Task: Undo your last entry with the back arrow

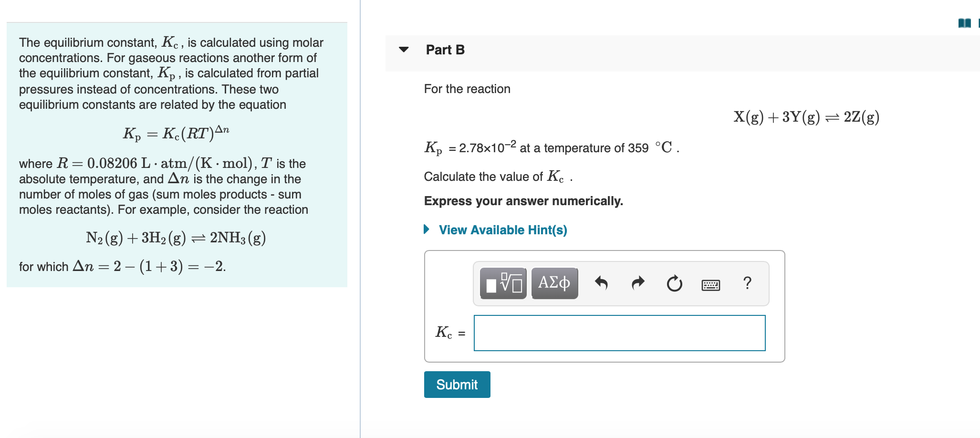Action: click(602, 282)
